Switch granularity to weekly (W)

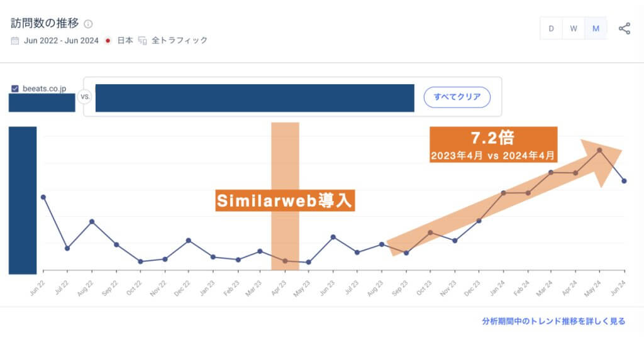tap(574, 28)
